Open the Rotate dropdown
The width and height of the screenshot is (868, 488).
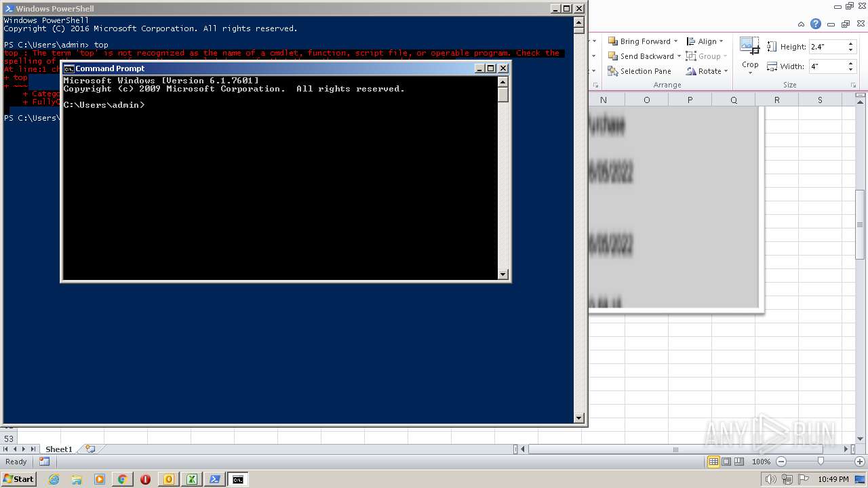coord(707,71)
